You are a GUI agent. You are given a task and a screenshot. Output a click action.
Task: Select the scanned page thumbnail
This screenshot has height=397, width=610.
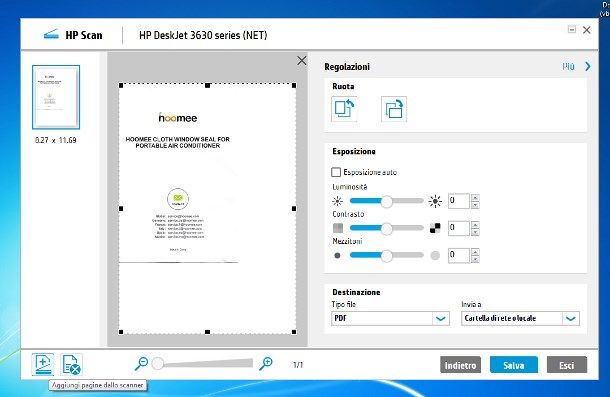pos(56,97)
